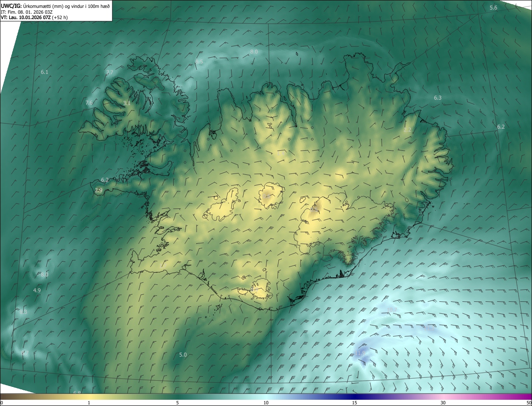
Task: Select the 5 tick on the color scale
Action: [177, 403]
